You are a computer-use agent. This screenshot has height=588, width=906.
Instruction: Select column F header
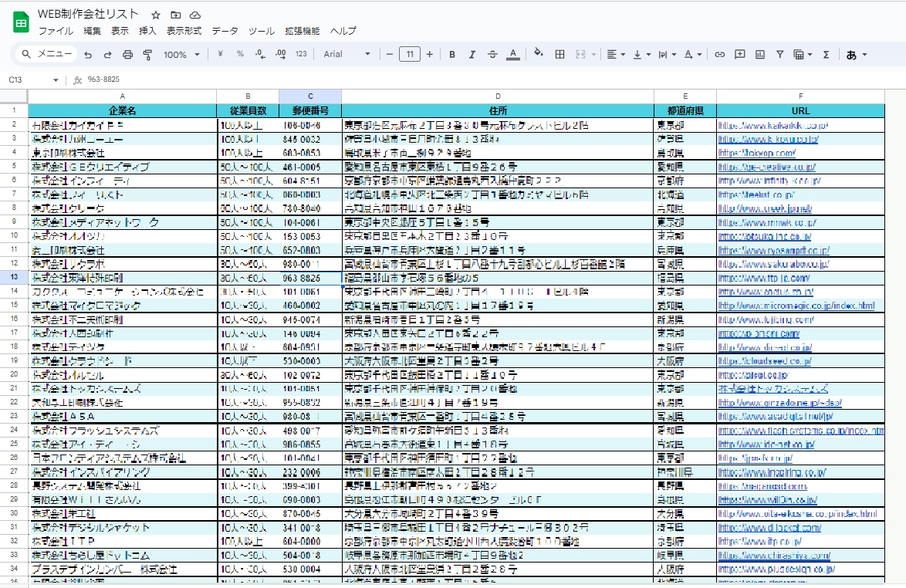800,96
